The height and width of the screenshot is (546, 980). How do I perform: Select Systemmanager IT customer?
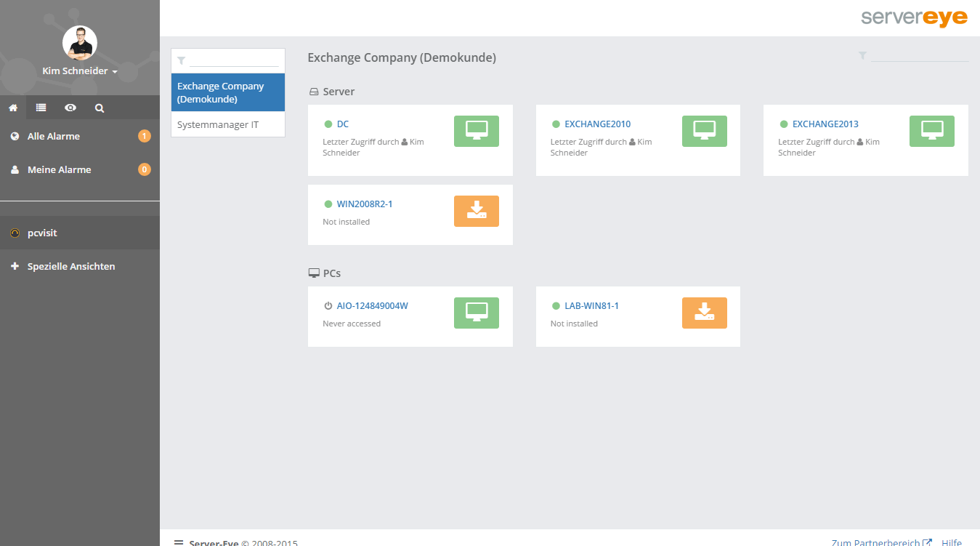pos(218,125)
